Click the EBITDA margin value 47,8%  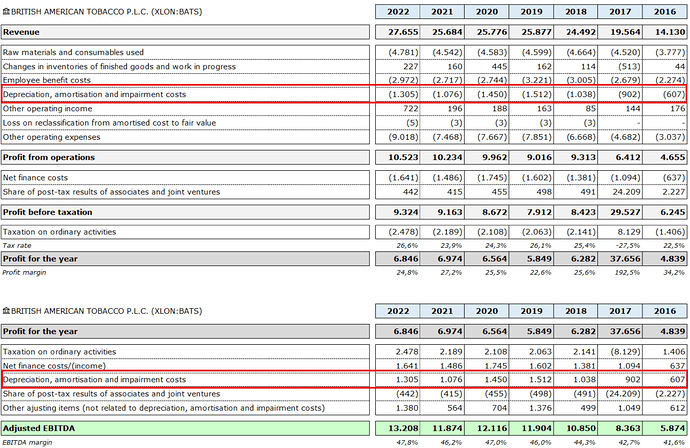click(407, 442)
